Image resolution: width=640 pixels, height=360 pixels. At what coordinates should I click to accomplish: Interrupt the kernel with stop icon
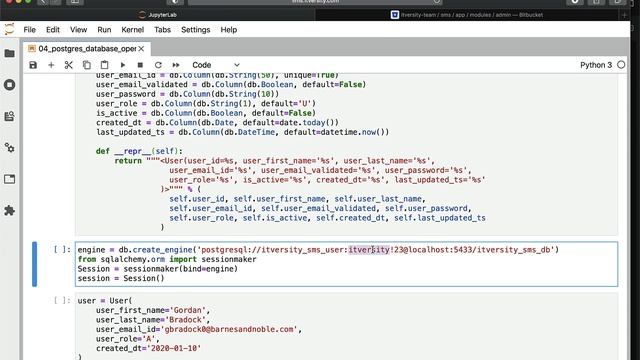(140, 65)
